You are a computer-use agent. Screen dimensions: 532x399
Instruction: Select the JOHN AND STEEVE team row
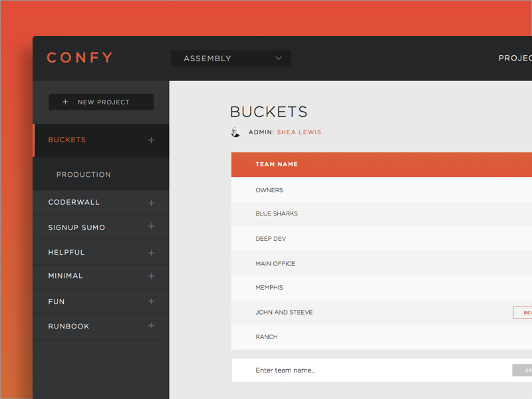382,313
